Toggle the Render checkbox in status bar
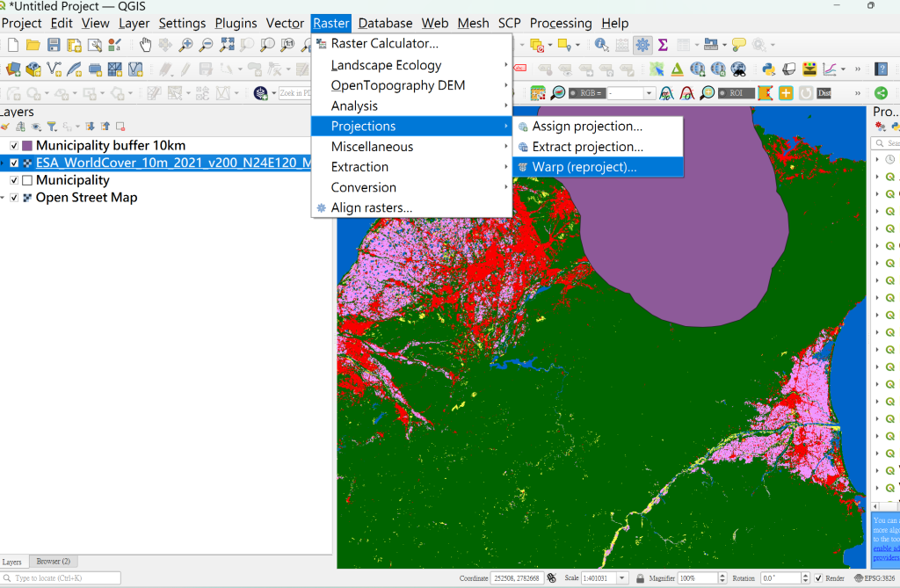Viewport: 900px width, 588px height. 818,578
